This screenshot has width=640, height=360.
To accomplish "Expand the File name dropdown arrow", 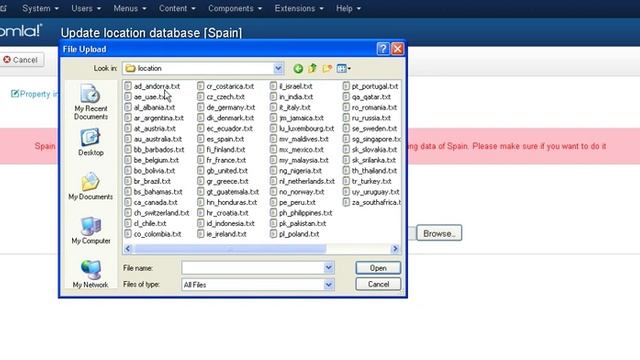I will (x=329, y=268).
